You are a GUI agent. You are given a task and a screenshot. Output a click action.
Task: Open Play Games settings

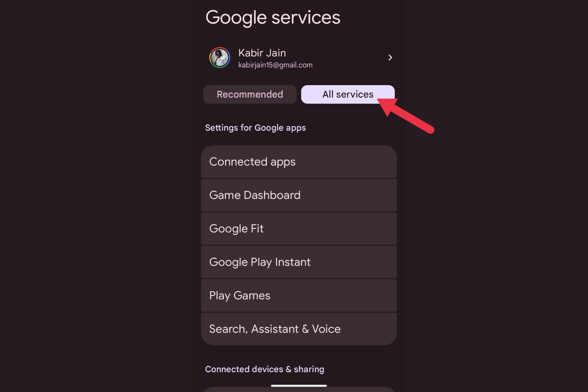[299, 295]
